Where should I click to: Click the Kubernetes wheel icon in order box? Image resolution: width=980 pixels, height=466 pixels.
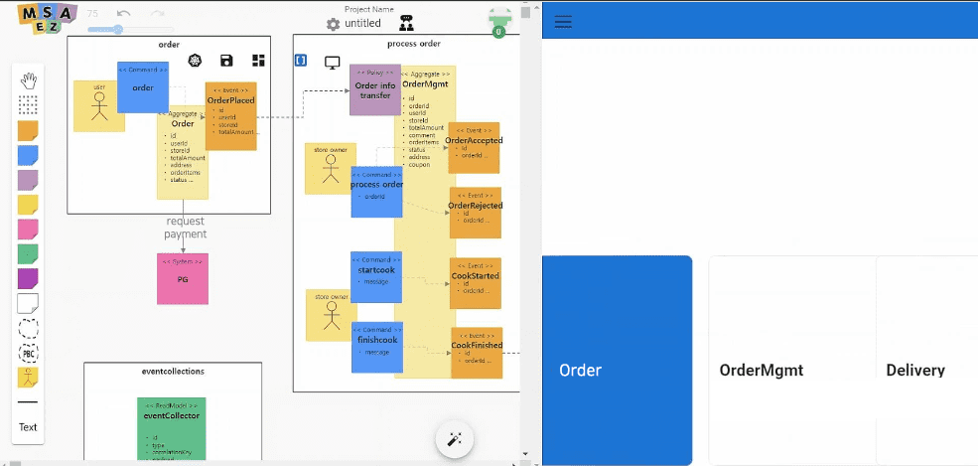click(195, 61)
